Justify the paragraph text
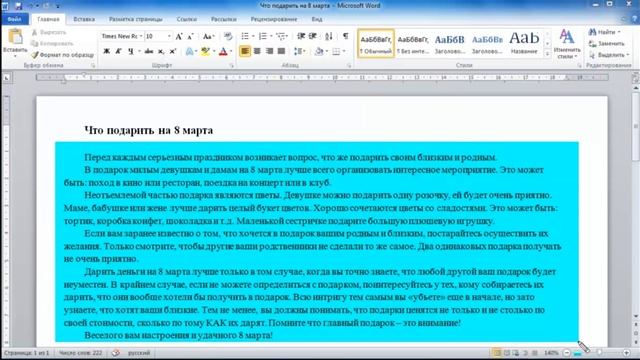Screen dimensions: 640x360 point(281,51)
